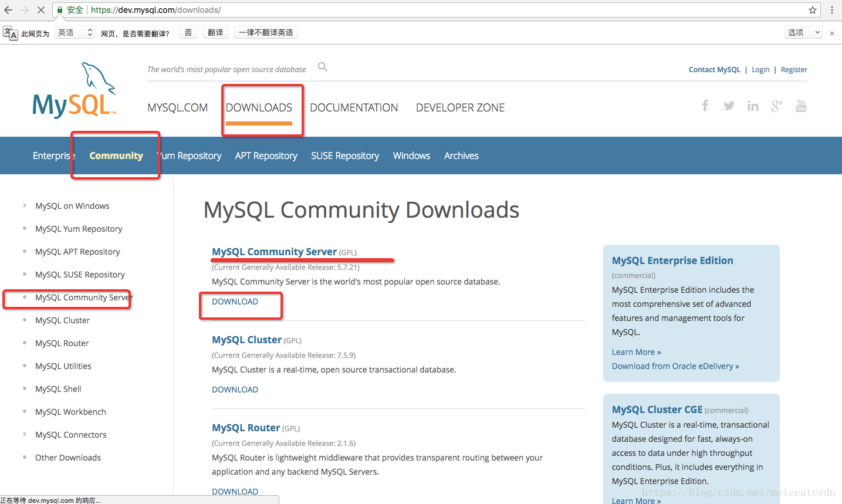Click the Contact MySQL link
Screen dimensions: 842x504
(715, 70)
